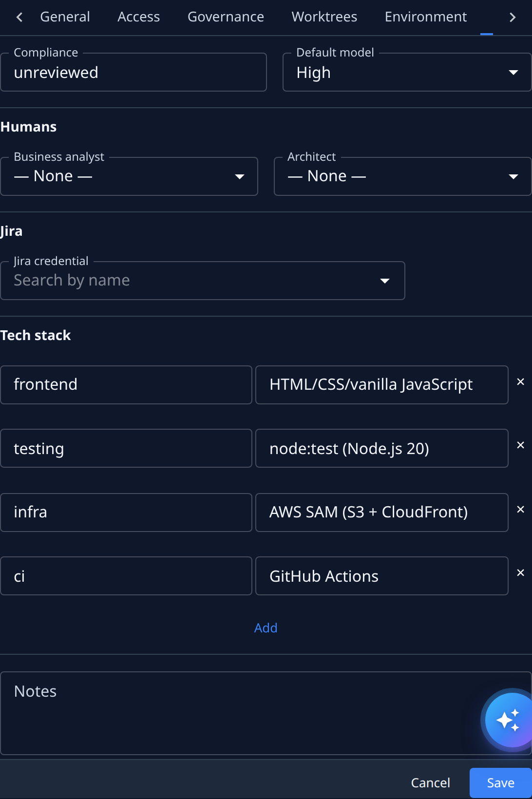The height and width of the screenshot is (799, 532).
Task: Edit the testing key field
Action: coord(126,448)
